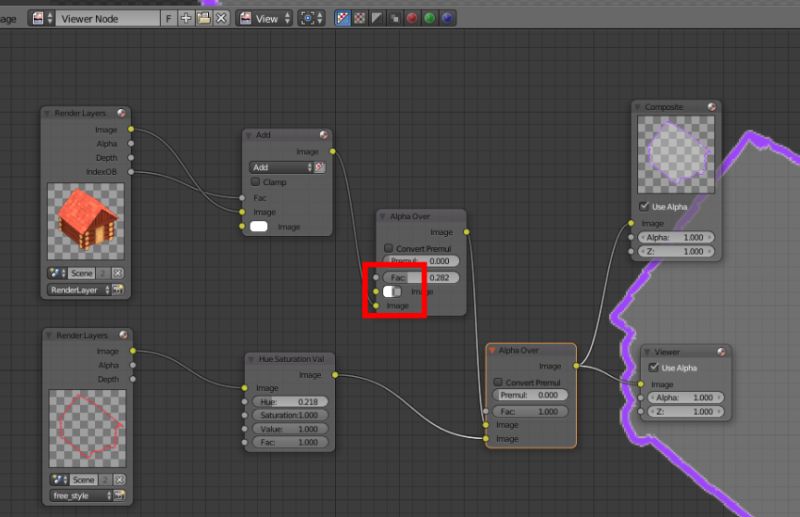
Task: Open the free_style layer dropdown
Action: 81,496
